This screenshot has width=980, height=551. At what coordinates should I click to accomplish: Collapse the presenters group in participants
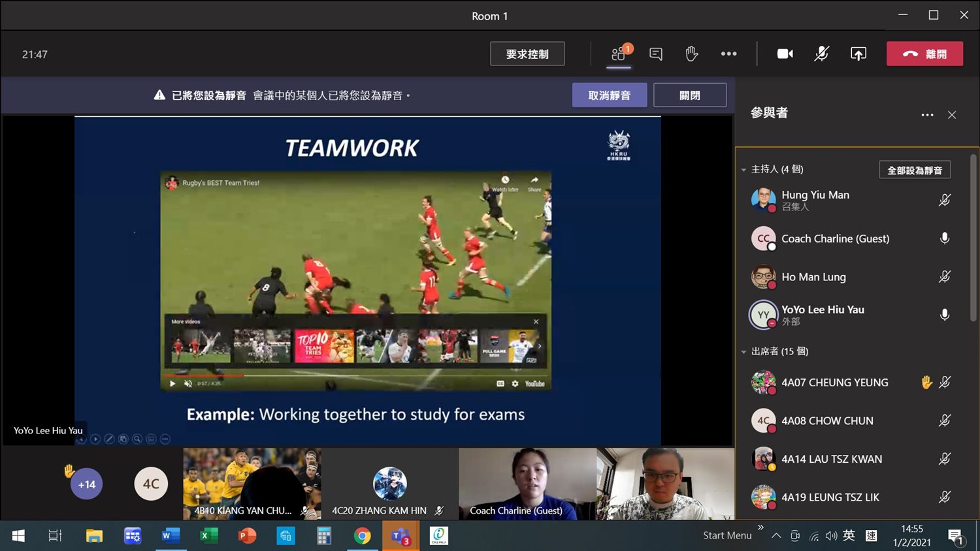(743, 170)
